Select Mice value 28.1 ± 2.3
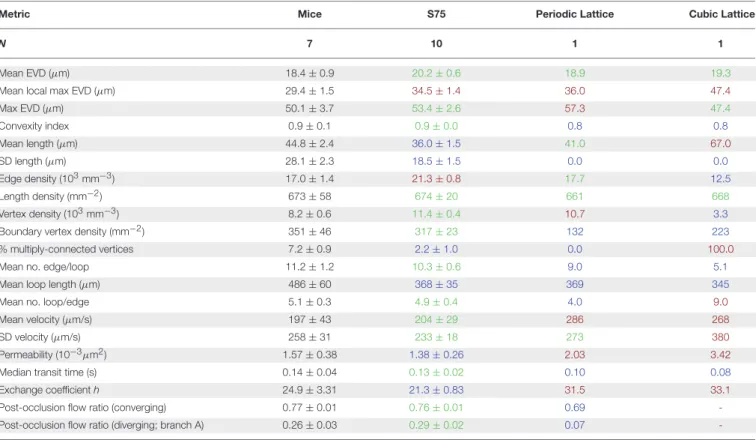This screenshot has height=440, width=756. click(x=310, y=161)
